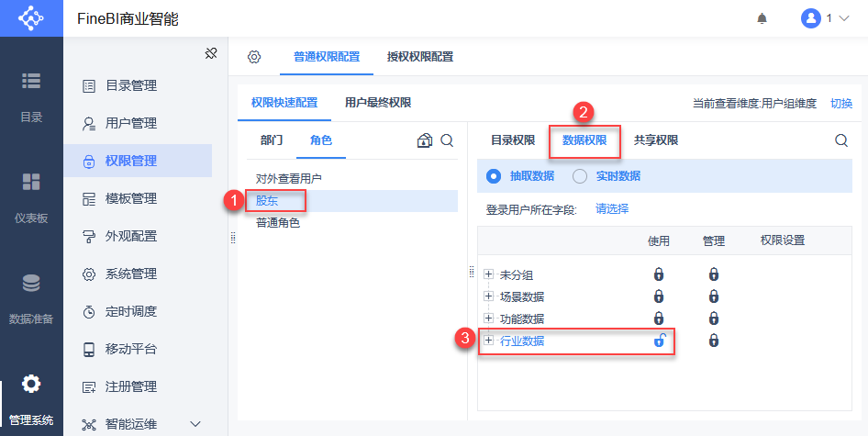Click the search icon in role panel
The width and height of the screenshot is (868, 436).
click(447, 140)
